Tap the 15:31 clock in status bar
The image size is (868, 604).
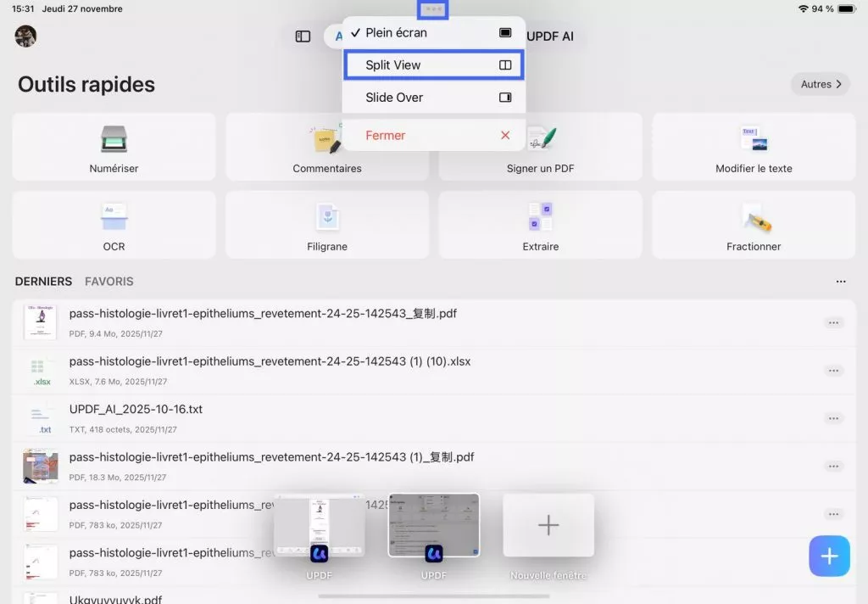click(x=23, y=8)
